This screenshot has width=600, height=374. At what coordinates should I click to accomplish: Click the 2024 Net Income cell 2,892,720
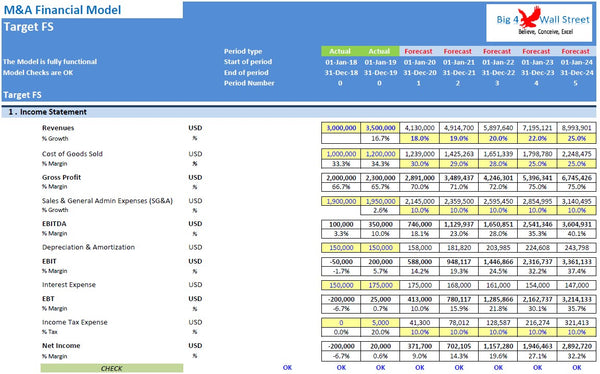[577, 346]
